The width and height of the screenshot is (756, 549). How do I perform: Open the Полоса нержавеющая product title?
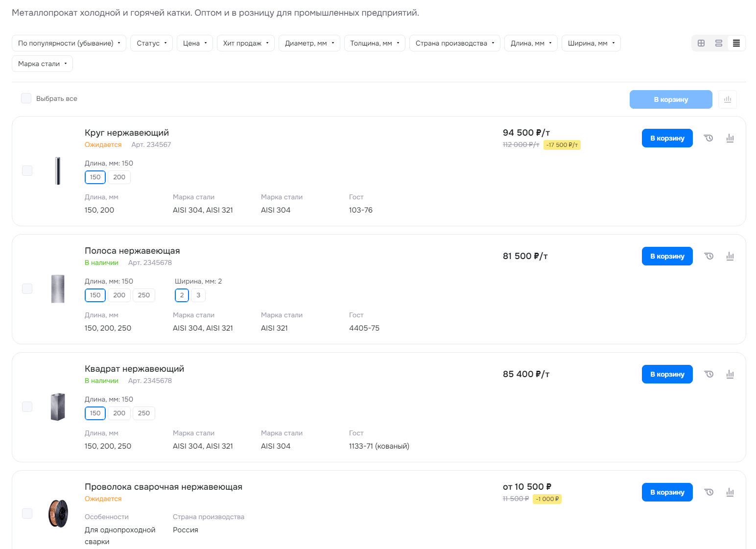[132, 251]
